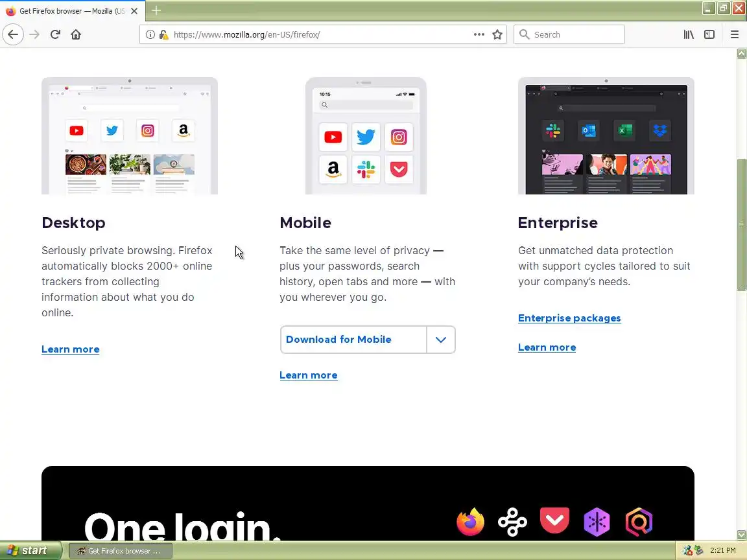Image resolution: width=747 pixels, height=560 pixels.
Task: Open Learn more under Enterprise
Action: [x=547, y=347]
